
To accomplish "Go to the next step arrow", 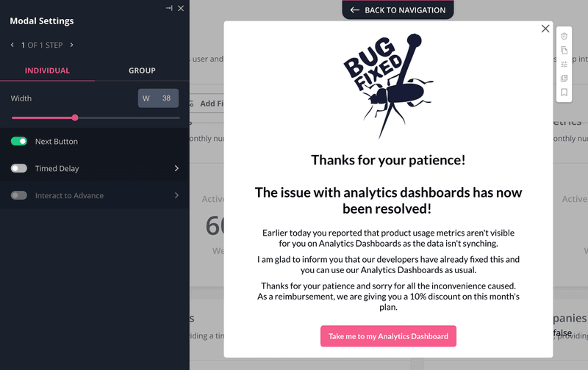I will pyautogui.click(x=71, y=46).
